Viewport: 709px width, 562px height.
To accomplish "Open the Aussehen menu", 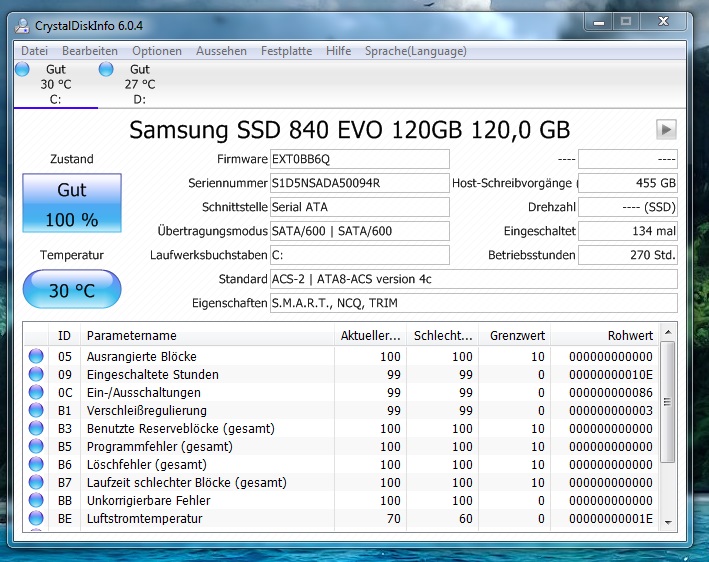I will [222, 51].
